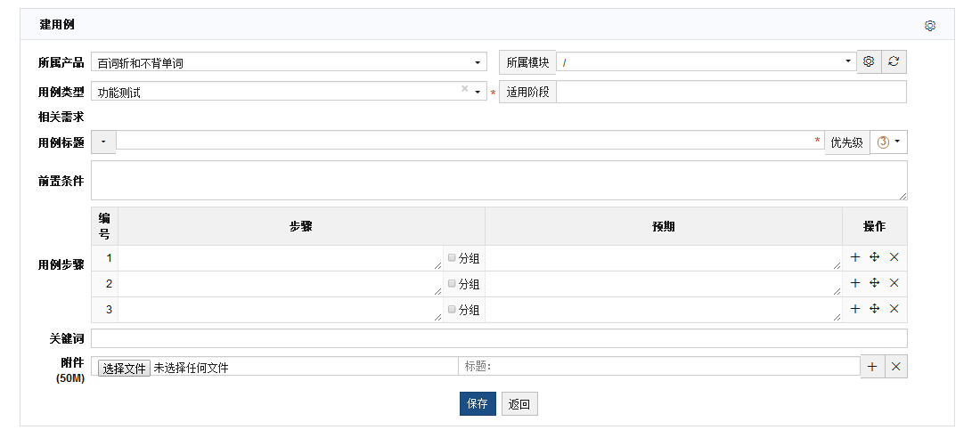Add a step after step 1
The height and width of the screenshot is (438, 980).
coord(855,257)
